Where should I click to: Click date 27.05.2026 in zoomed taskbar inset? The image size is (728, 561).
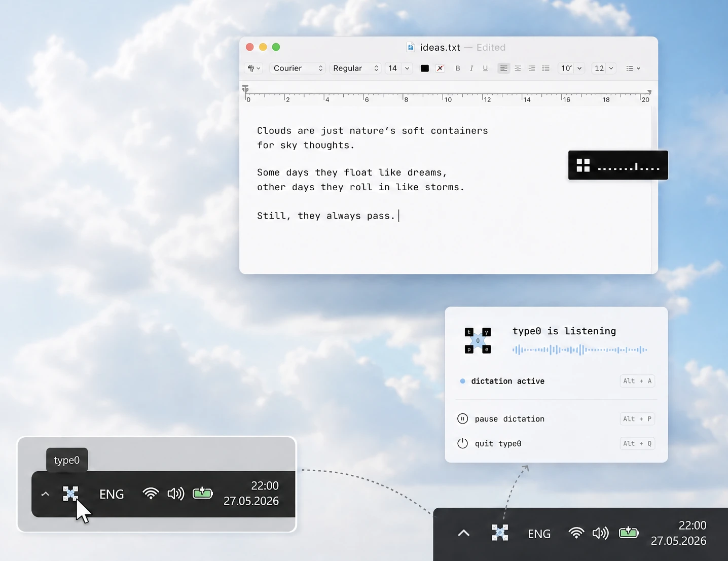tap(251, 501)
